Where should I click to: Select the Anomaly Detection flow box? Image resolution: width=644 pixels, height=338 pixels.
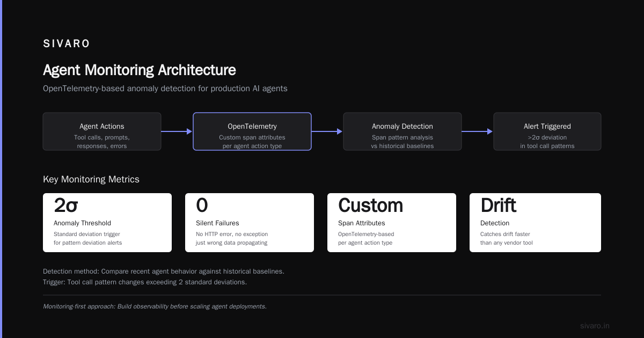click(x=402, y=131)
